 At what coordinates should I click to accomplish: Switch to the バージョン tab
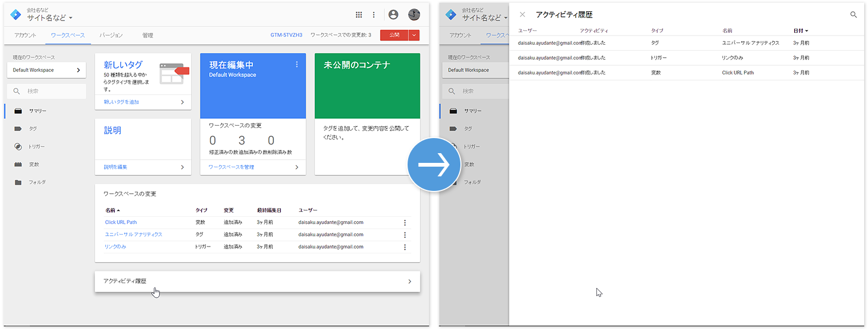pos(111,35)
